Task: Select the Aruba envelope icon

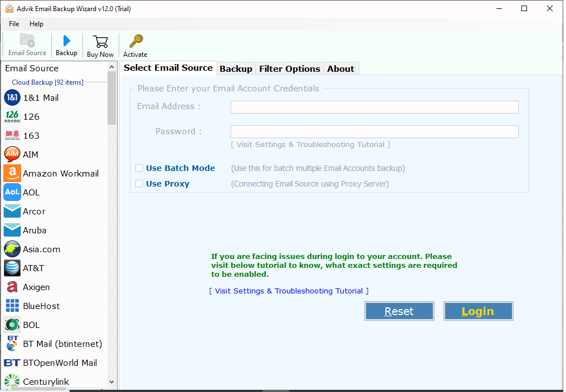Action: (12, 231)
